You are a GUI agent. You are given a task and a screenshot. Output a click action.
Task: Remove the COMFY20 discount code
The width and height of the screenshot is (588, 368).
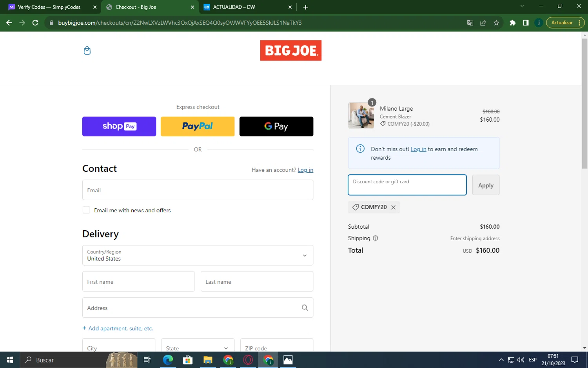(x=393, y=207)
